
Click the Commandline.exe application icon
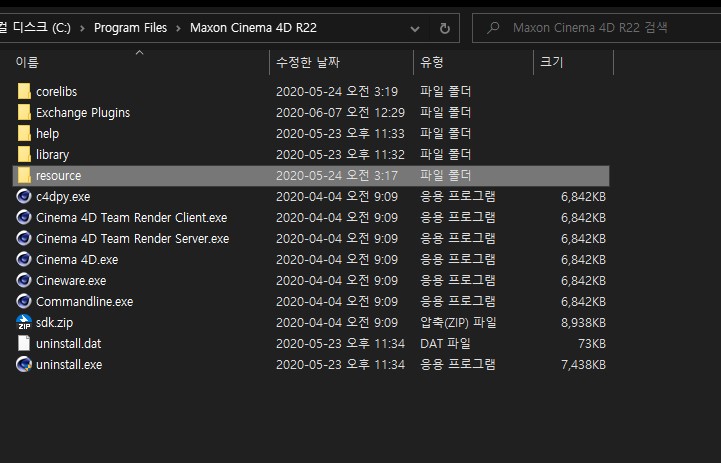(24, 302)
